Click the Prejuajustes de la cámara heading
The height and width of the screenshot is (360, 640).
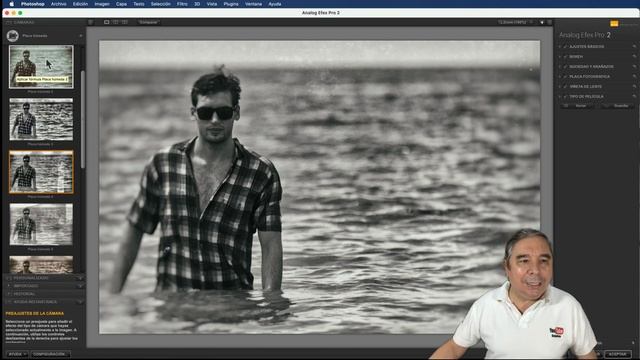click(x=35, y=313)
